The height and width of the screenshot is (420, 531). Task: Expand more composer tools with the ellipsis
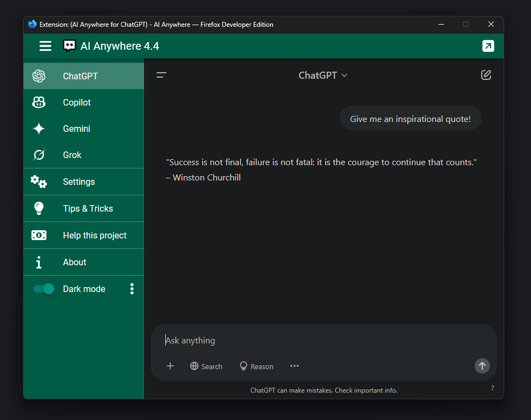pos(294,366)
